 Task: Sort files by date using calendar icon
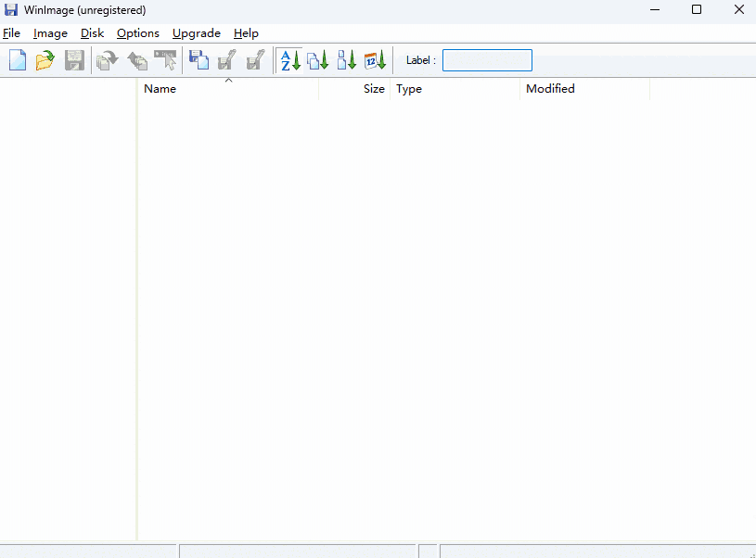(x=375, y=59)
